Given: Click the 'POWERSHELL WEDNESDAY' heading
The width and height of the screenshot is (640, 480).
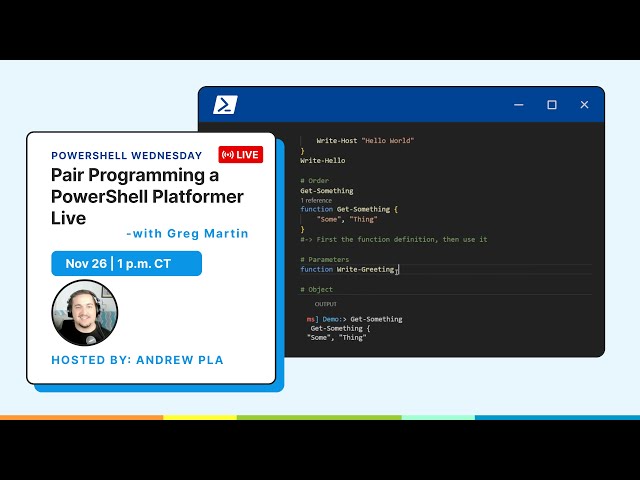Looking at the screenshot, I should (x=127, y=156).
